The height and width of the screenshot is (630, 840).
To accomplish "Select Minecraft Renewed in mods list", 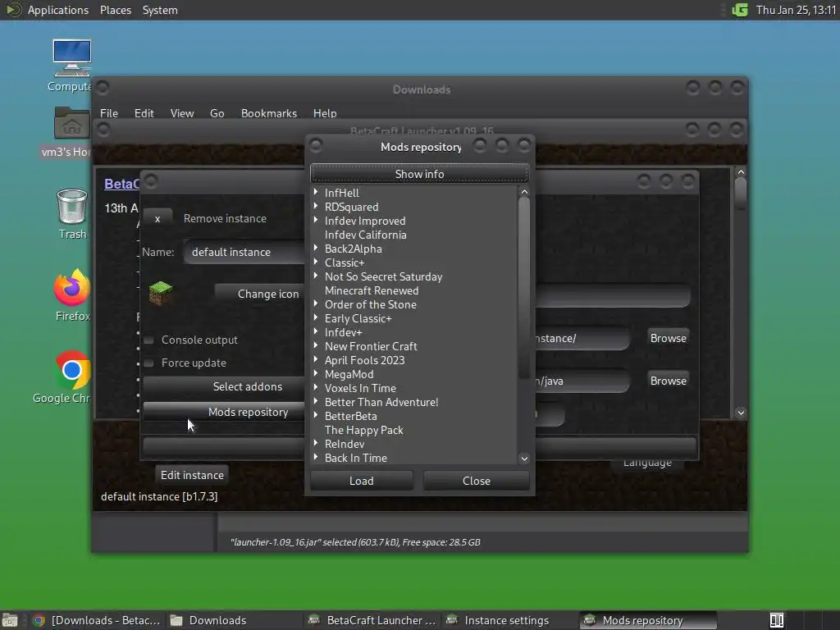I will click(372, 290).
